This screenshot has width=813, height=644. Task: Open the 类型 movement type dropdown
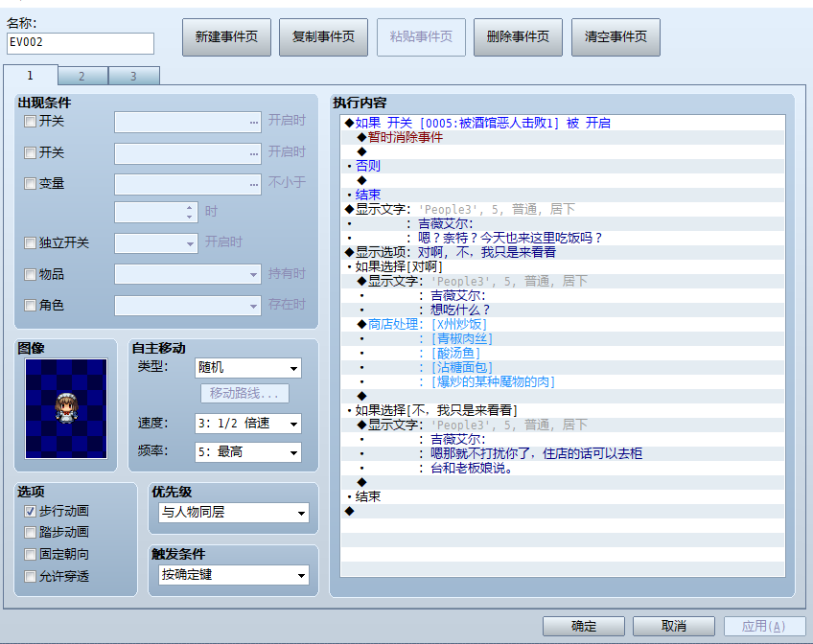[248, 368]
